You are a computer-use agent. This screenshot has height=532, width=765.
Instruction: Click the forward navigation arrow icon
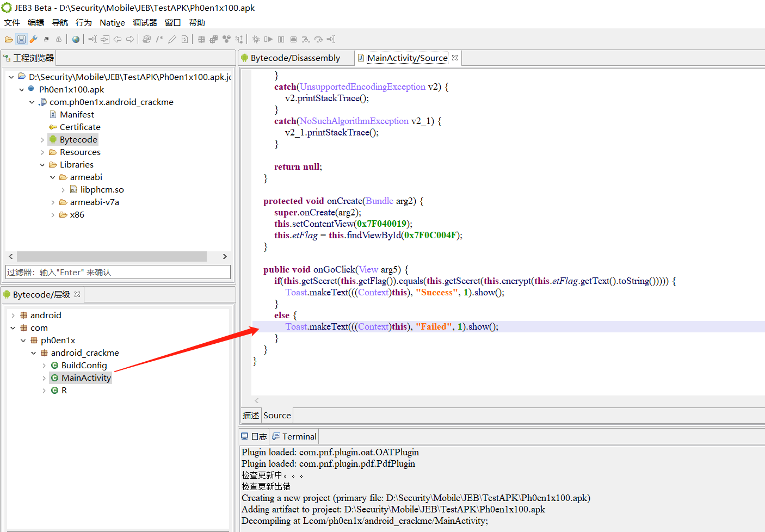pyautogui.click(x=130, y=39)
